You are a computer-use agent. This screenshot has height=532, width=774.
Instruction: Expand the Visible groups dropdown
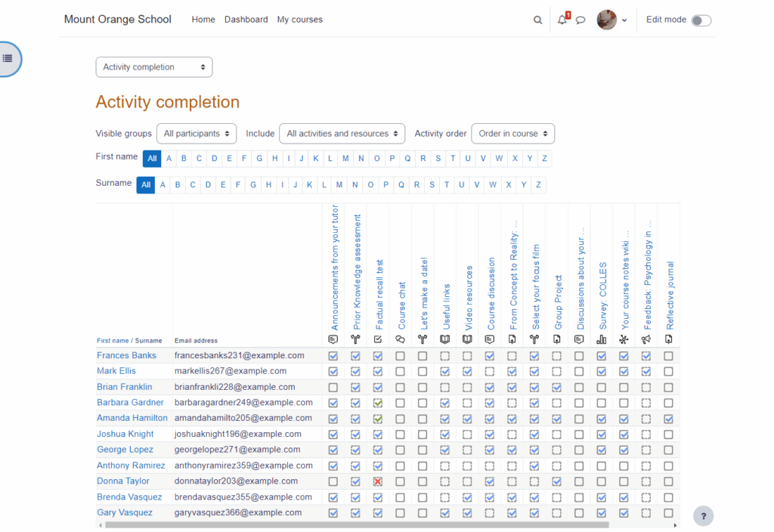(x=197, y=134)
